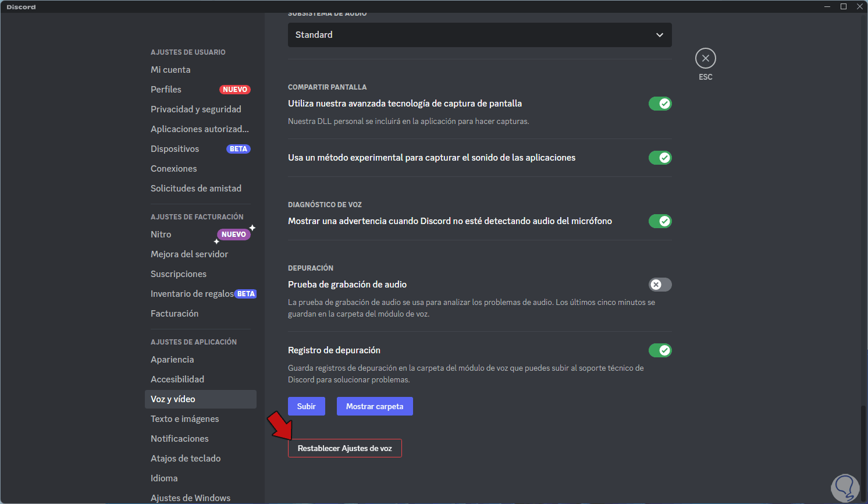Image resolution: width=868 pixels, height=504 pixels.
Task: Go to Perfiles settings
Action: coord(200,90)
